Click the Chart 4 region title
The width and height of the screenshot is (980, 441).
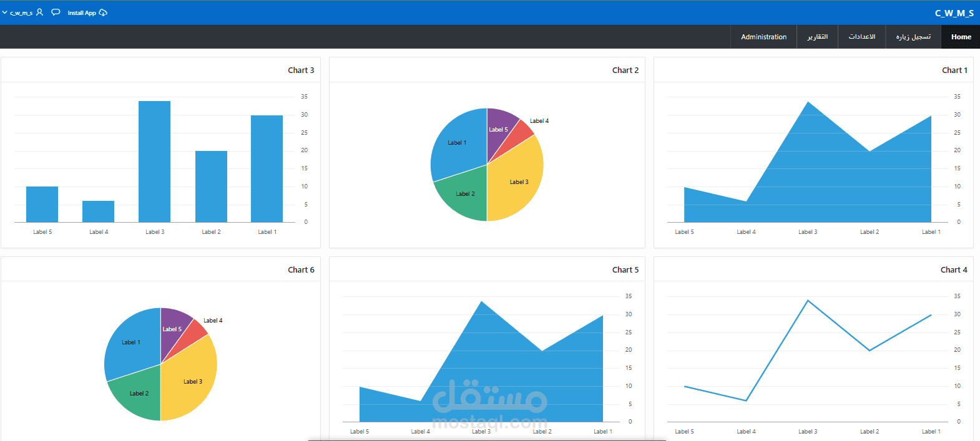tap(954, 270)
